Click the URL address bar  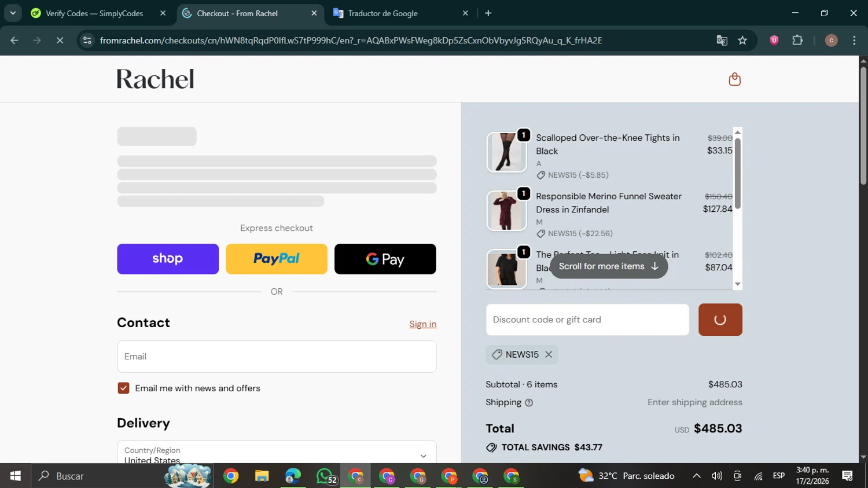[x=351, y=41]
